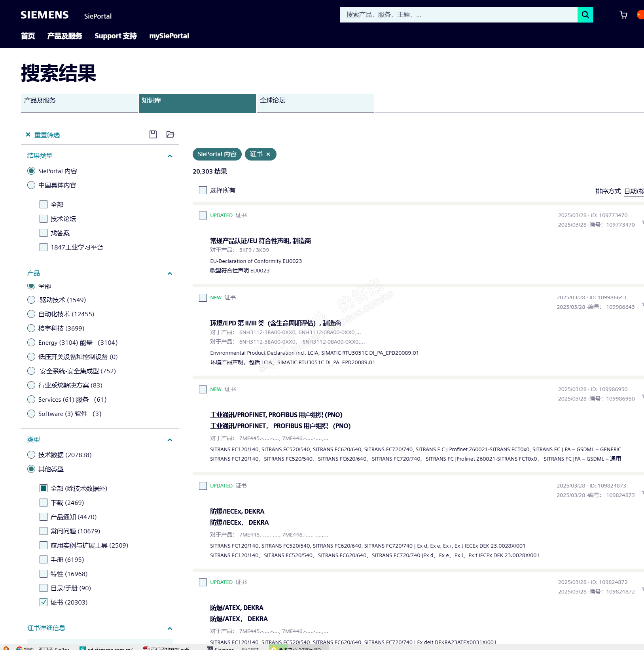Screen dimensions: 644x650
Task: Tick the checkbox for result ID 109773470
Action: point(203,215)
